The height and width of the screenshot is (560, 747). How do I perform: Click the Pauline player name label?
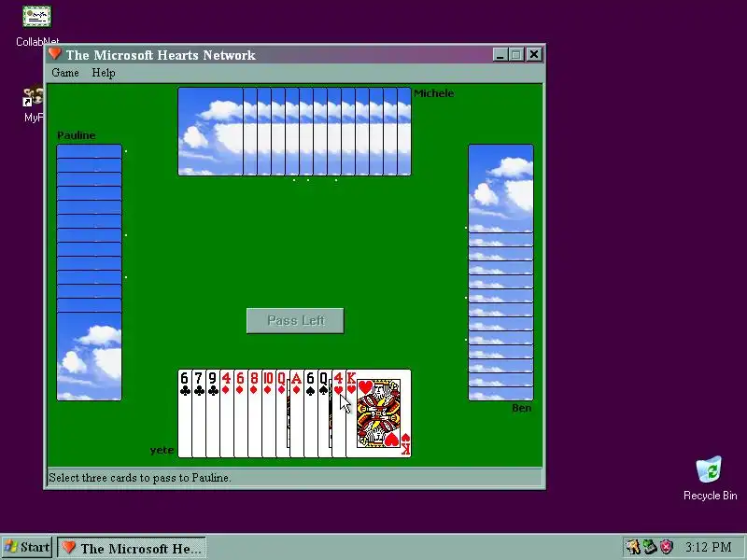tap(77, 135)
